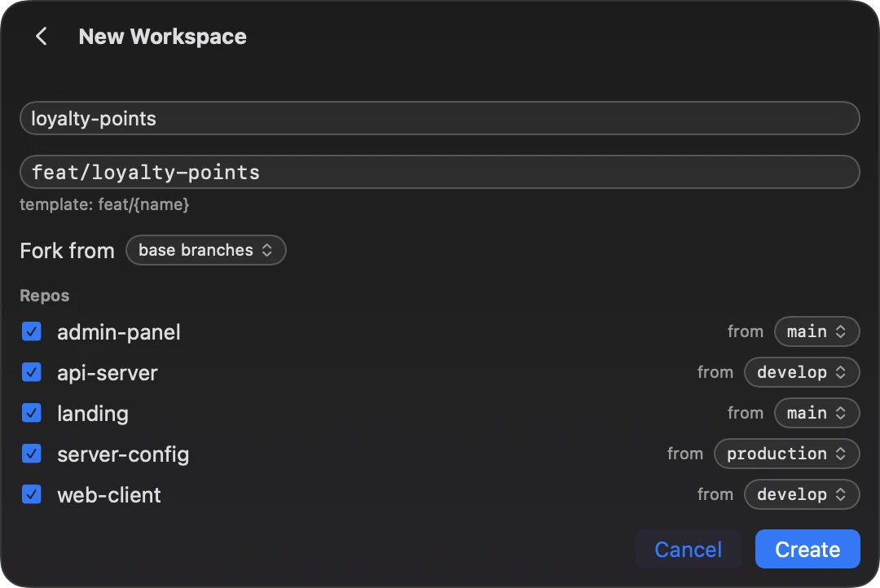Viewport: 880px width, 588px height.
Task: Click the server-config repo name
Action: click(124, 454)
